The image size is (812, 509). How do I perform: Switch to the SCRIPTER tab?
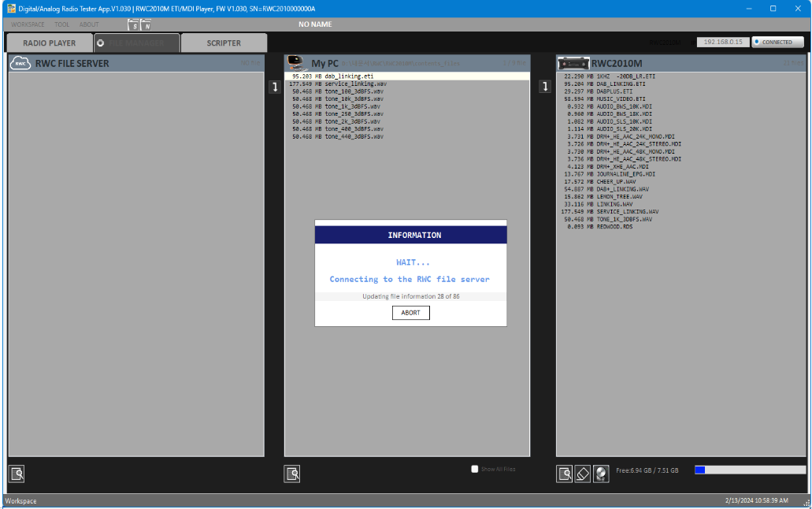(x=224, y=43)
